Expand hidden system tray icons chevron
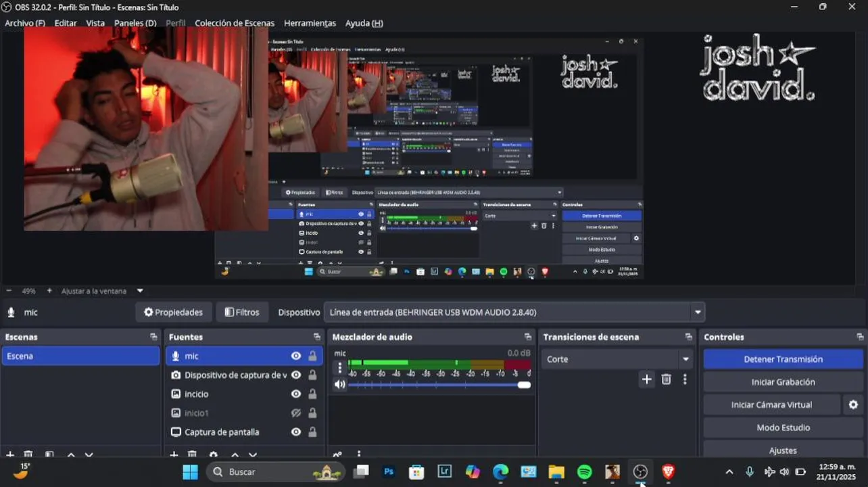 (x=729, y=471)
